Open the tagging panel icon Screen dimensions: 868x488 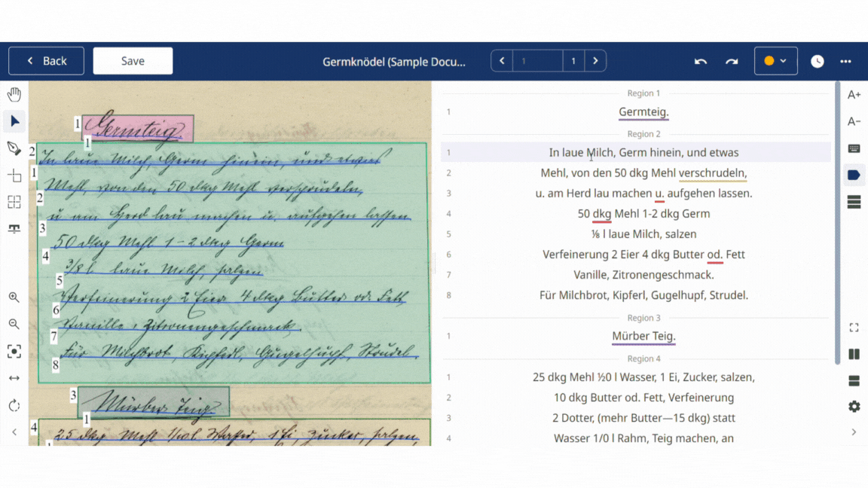(x=854, y=175)
